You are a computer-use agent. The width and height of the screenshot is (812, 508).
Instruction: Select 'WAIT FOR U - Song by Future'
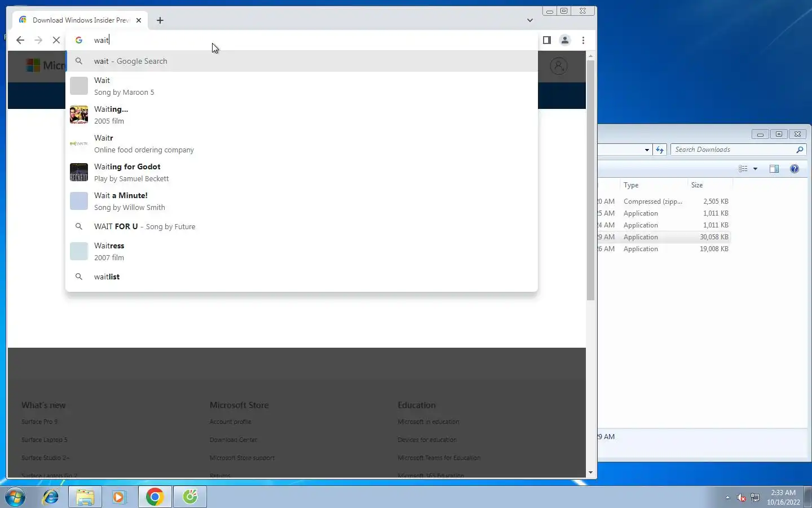(x=302, y=226)
